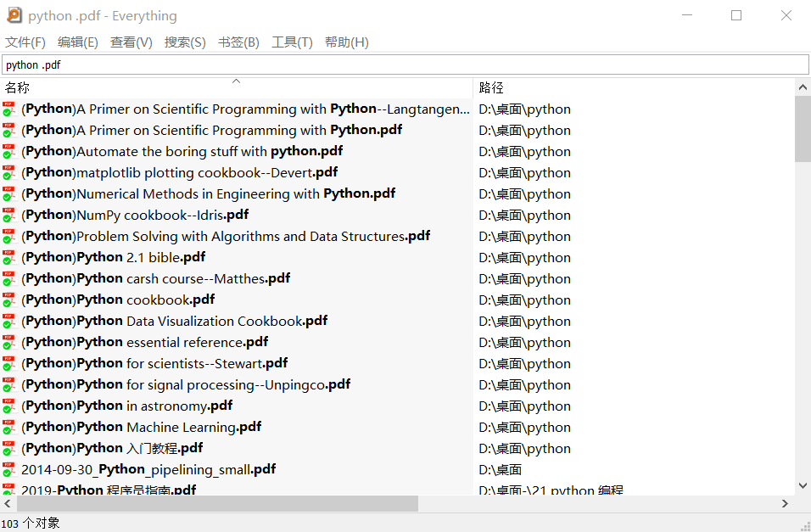The image size is (811, 532).
Task: Open the 书签(B) menu
Action: [238, 42]
